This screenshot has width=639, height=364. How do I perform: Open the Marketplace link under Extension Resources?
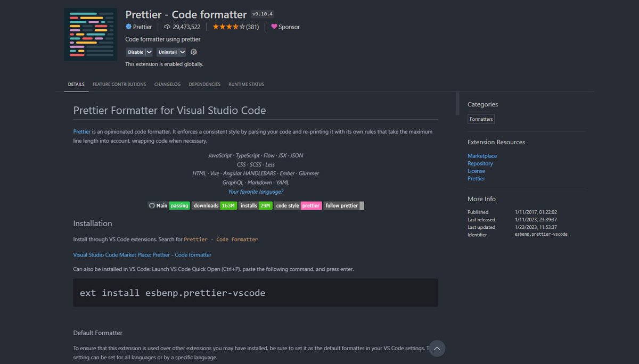click(482, 155)
